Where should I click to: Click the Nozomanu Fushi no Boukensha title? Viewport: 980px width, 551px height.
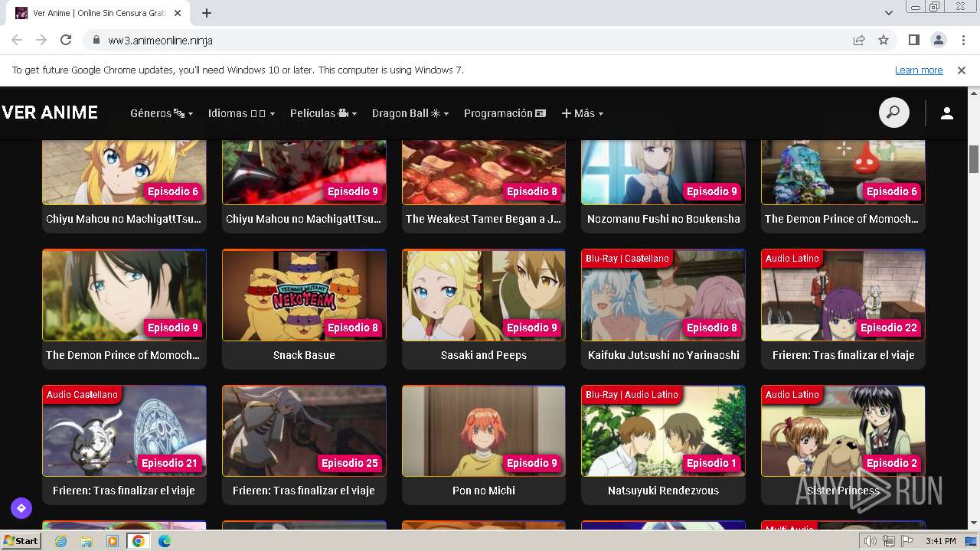tap(663, 219)
